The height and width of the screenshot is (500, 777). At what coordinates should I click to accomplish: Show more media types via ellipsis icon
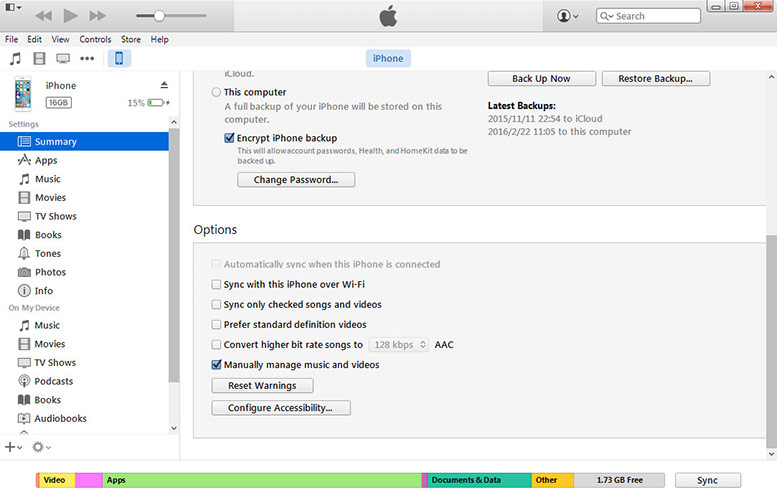point(87,58)
